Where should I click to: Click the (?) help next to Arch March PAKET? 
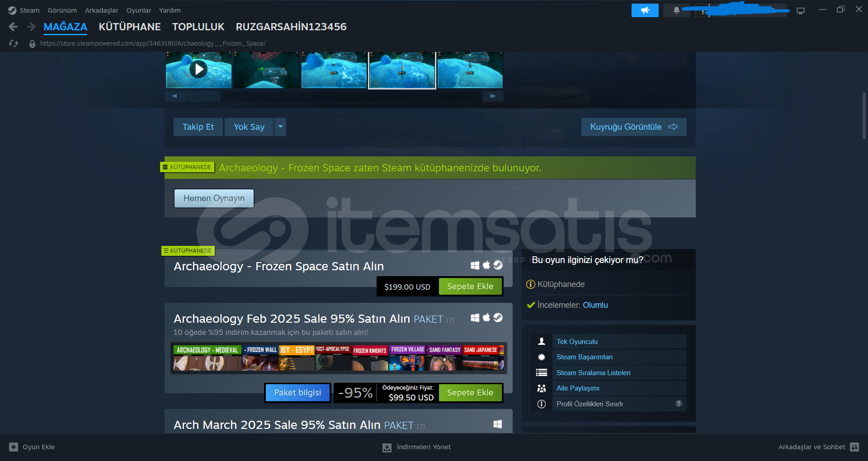(421, 427)
